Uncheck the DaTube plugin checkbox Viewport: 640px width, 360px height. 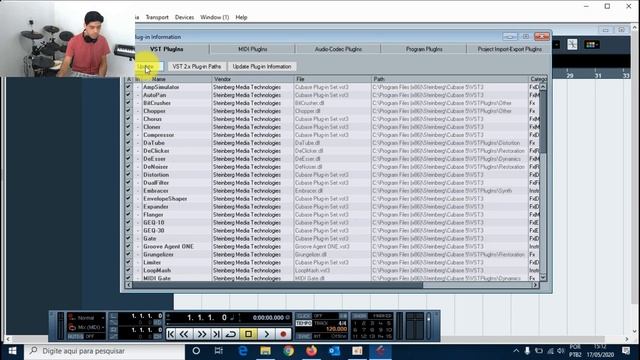128,142
